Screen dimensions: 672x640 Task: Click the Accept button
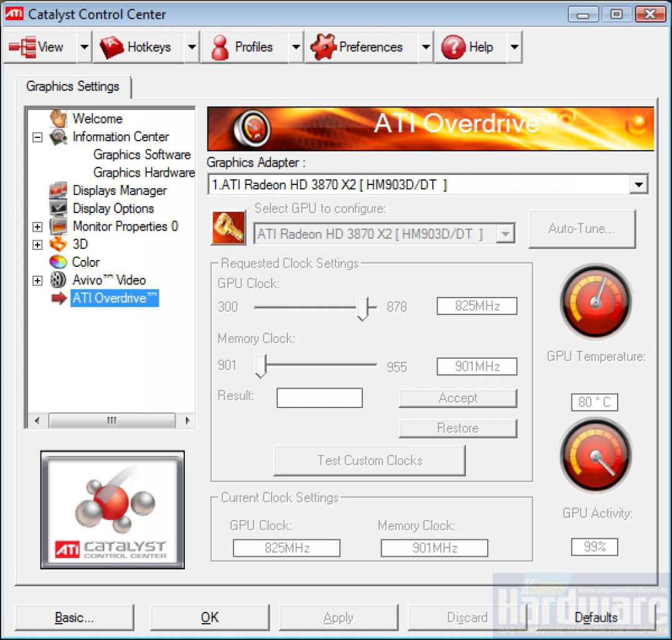coord(458,398)
